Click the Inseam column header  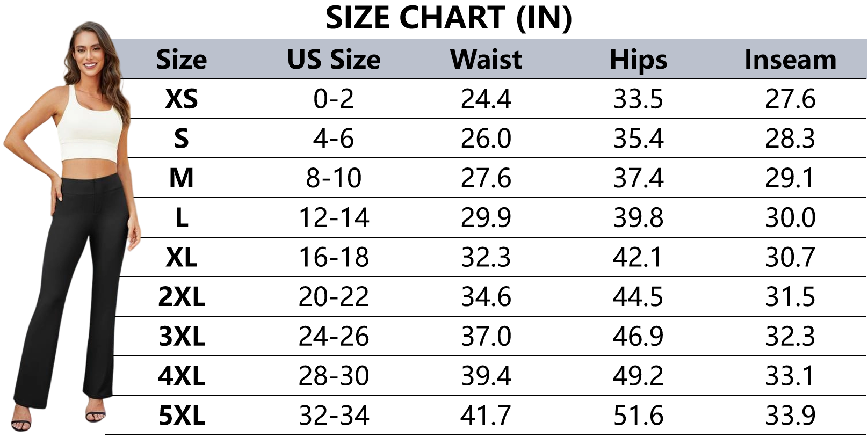790,60
